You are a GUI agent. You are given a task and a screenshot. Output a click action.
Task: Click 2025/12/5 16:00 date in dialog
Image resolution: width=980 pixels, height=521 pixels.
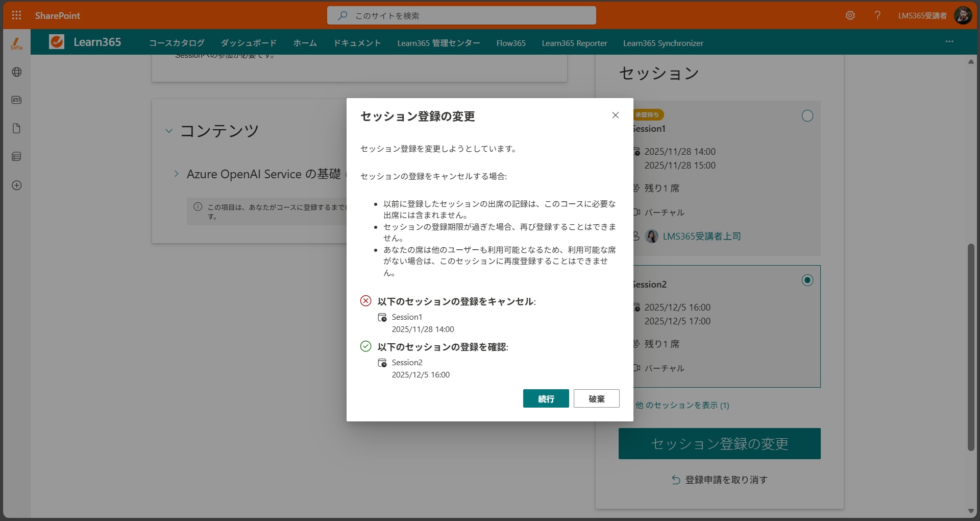click(421, 375)
